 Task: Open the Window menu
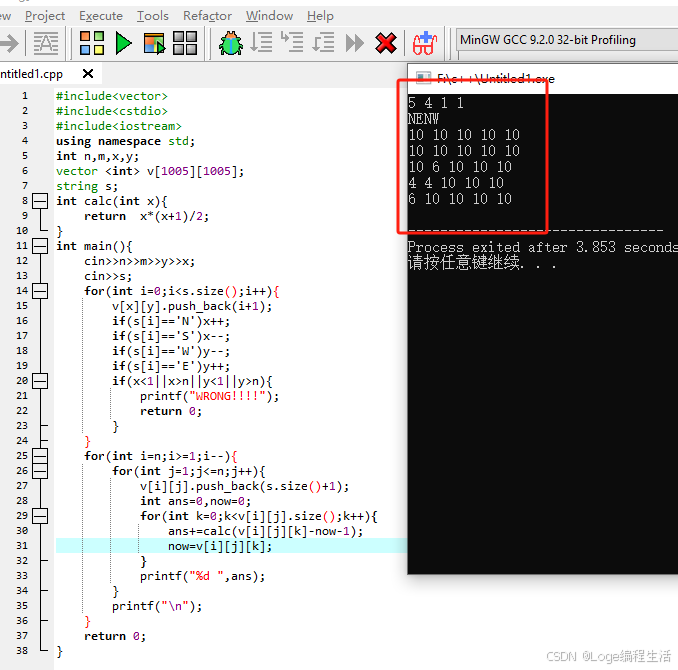click(269, 16)
